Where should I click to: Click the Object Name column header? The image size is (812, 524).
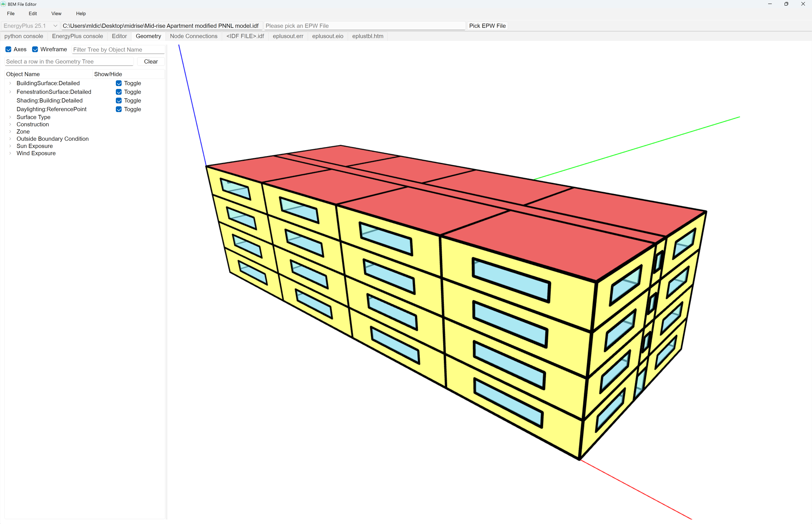(x=49, y=74)
